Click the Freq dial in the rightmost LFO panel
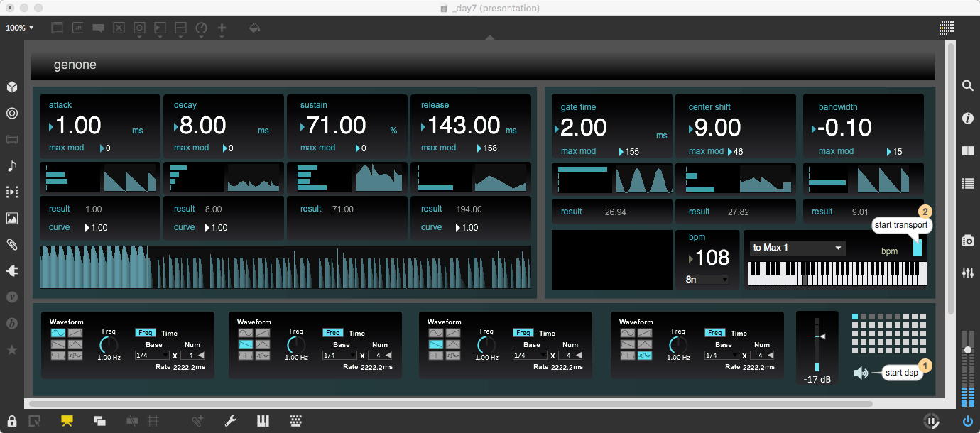This screenshot has width=980, height=433. coord(678,345)
